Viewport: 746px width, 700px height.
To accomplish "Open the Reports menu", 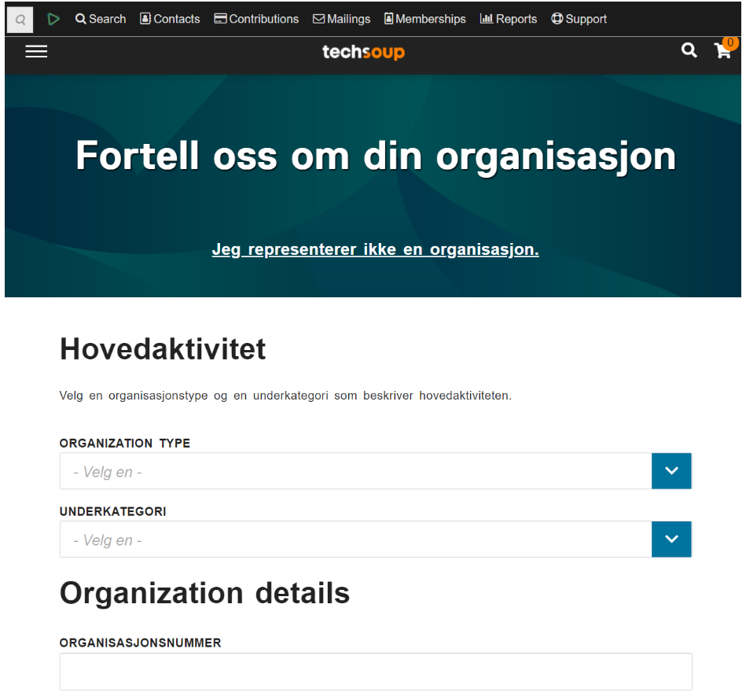I will point(509,18).
